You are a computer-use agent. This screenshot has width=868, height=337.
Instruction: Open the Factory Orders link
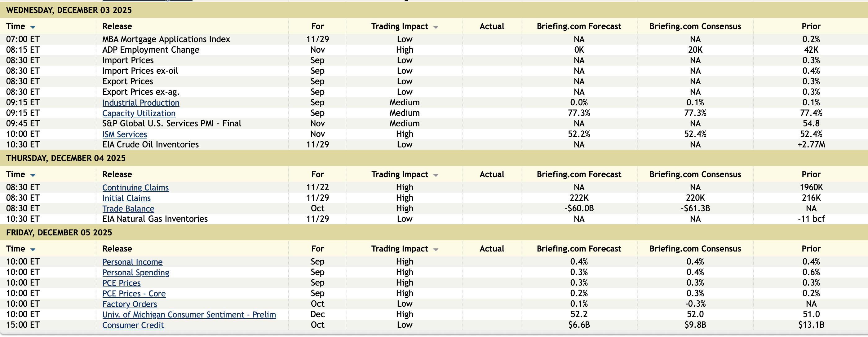pos(129,304)
